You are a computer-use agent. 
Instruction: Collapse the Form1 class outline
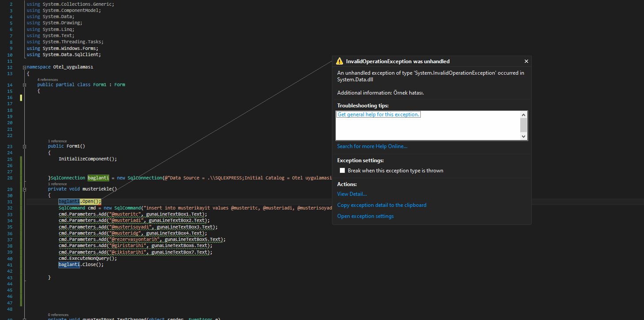coord(24,84)
